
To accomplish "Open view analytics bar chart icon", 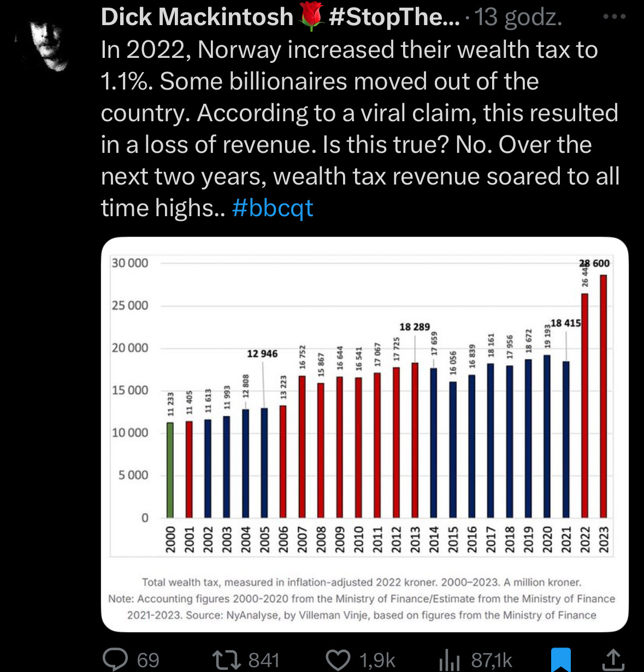I will (x=449, y=659).
